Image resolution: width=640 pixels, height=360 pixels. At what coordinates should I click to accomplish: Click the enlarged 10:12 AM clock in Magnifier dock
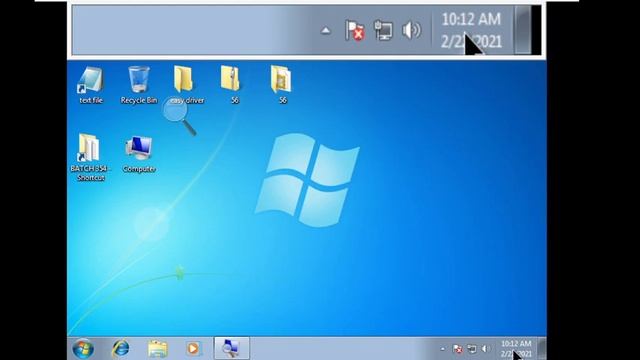471,30
